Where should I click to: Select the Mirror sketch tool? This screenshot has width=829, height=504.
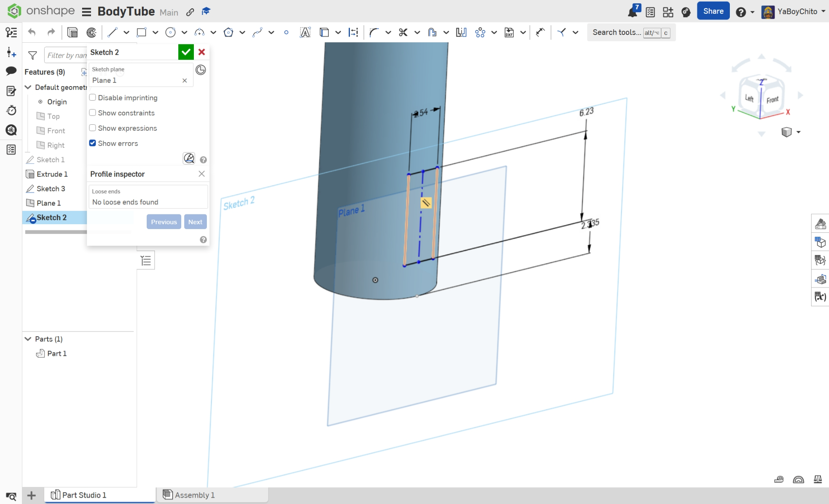(x=461, y=32)
